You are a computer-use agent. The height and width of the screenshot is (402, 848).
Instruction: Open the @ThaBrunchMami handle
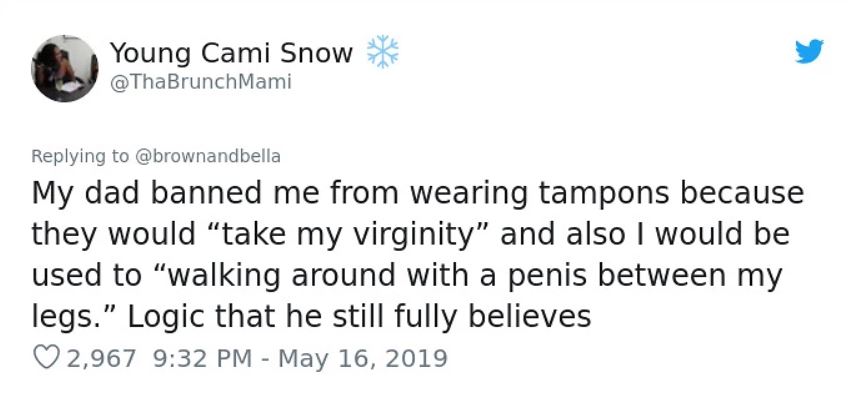point(200,82)
